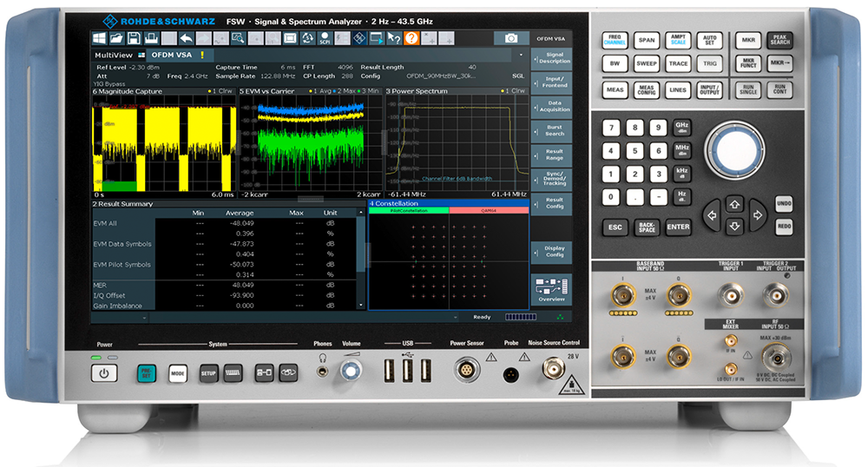Expand the channel tab list dropdown arrow
This screenshot has height=467, width=868.
point(521,55)
